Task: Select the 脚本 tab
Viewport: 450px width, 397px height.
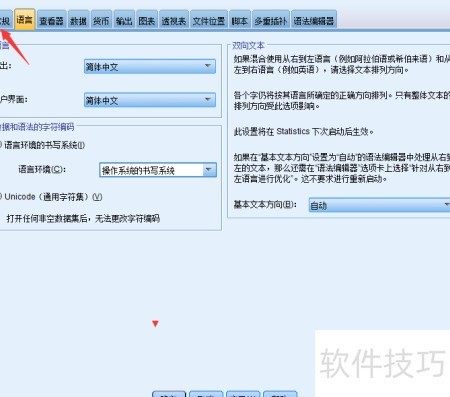Action: (x=239, y=21)
